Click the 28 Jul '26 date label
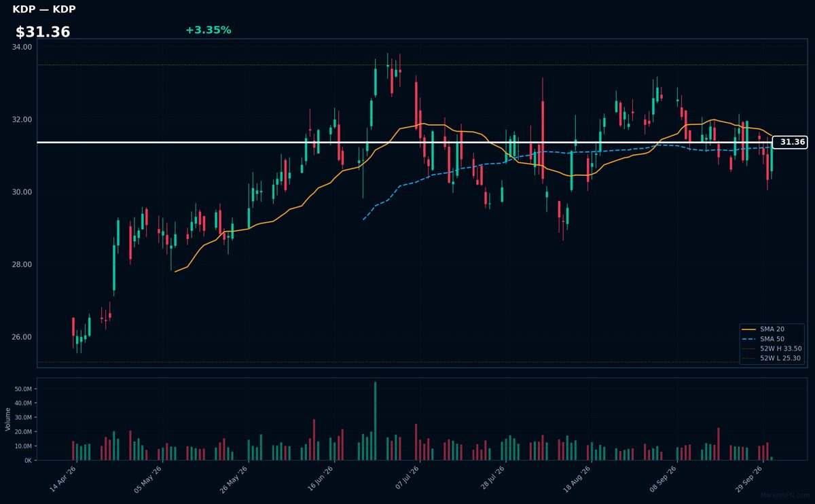Viewport: 815px width, 504px height. (491, 479)
